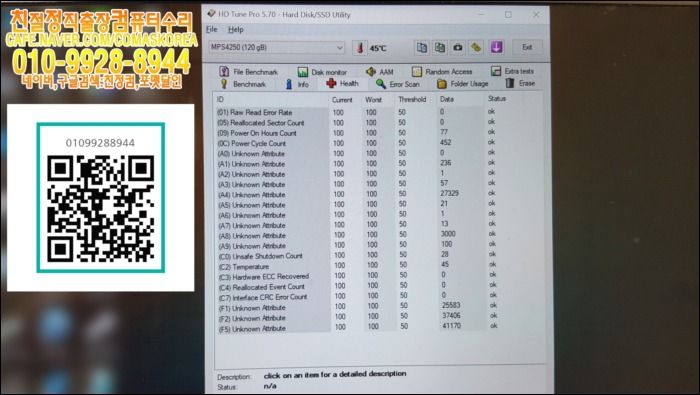Click the data value 41170
Viewport: 700px width, 395px height.
point(451,326)
